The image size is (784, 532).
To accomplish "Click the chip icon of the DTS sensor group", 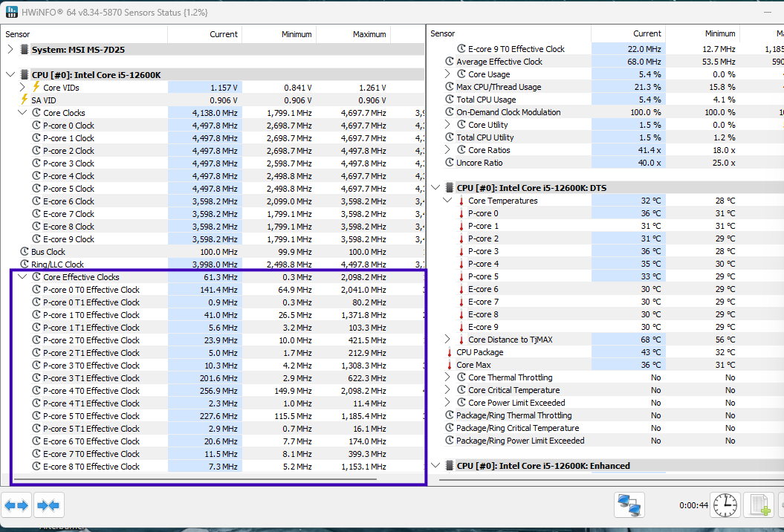I will [x=450, y=187].
